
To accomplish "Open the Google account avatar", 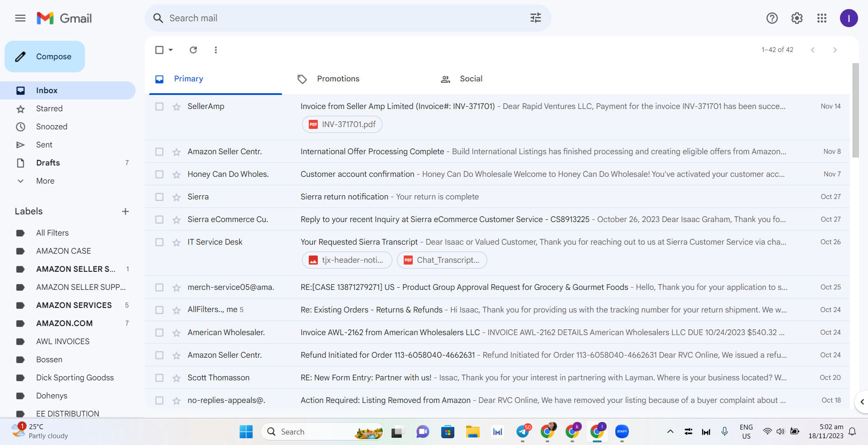I will tap(849, 18).
